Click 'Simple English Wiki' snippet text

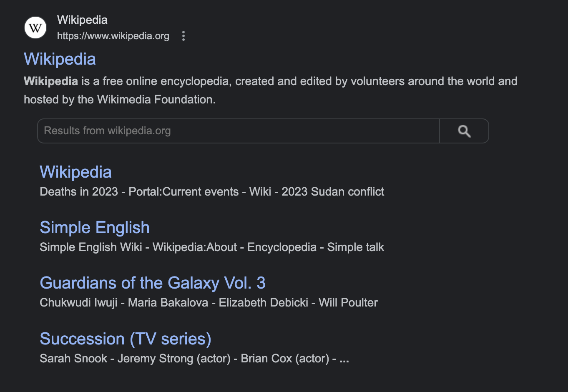(91, 247)
